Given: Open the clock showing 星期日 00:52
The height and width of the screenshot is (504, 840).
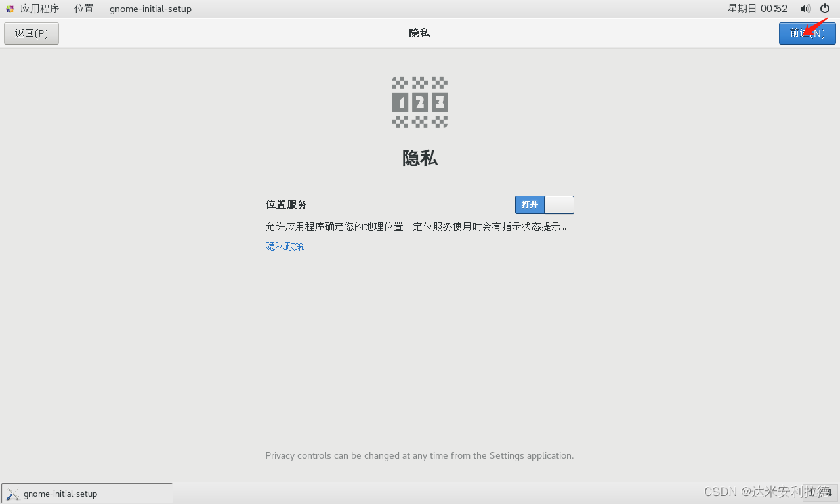Looking at the screenshot, I should (x=757, y=9).
